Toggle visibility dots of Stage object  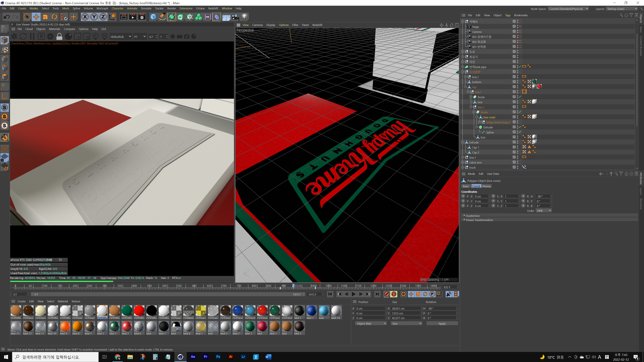pyautogui.click(x=518, y=26)
